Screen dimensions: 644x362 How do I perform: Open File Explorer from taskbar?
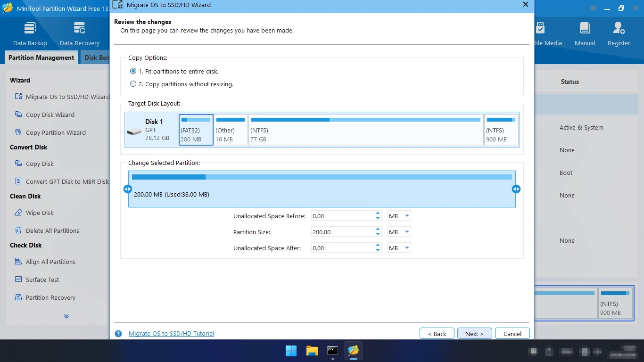pyautogui.click(x=312, y=351)
